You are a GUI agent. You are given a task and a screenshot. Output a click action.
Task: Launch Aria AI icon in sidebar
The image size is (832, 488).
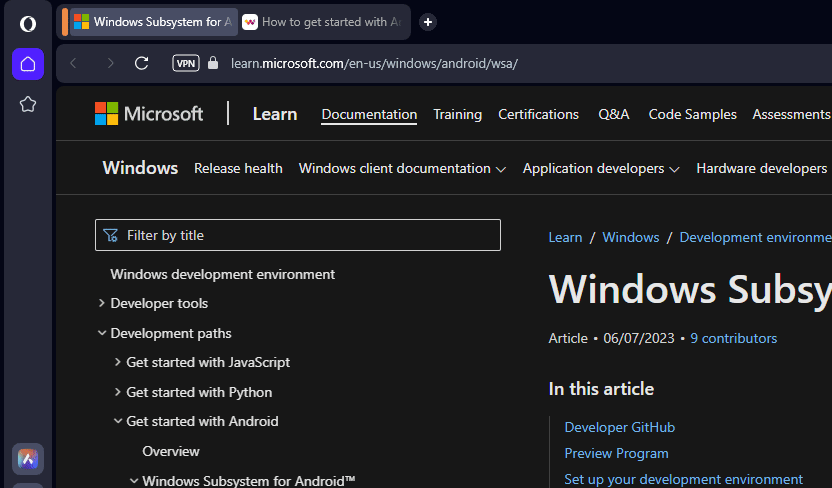28,459
